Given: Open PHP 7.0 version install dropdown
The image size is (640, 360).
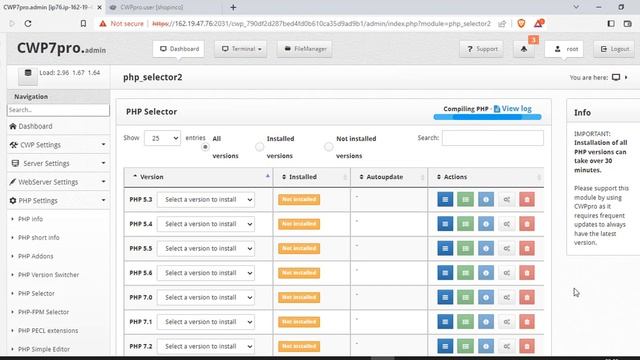Looking at the screenshot, I should tap(206, 298).
